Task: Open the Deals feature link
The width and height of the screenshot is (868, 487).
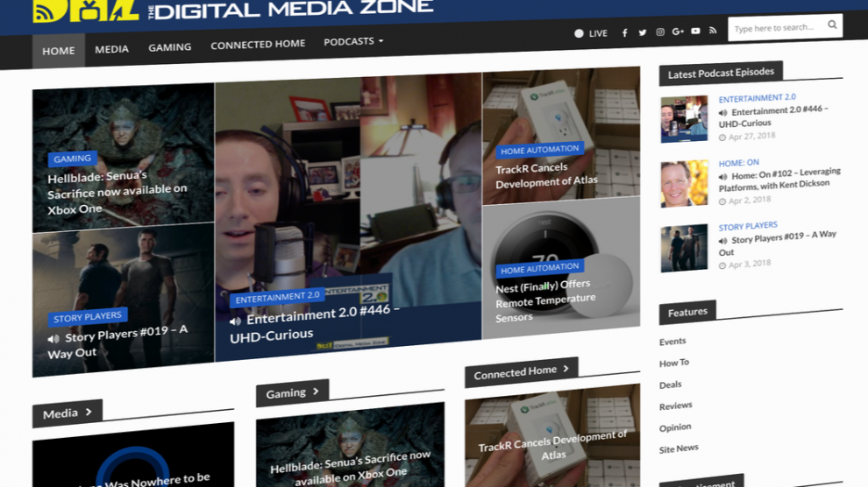Action: [670, 385]
